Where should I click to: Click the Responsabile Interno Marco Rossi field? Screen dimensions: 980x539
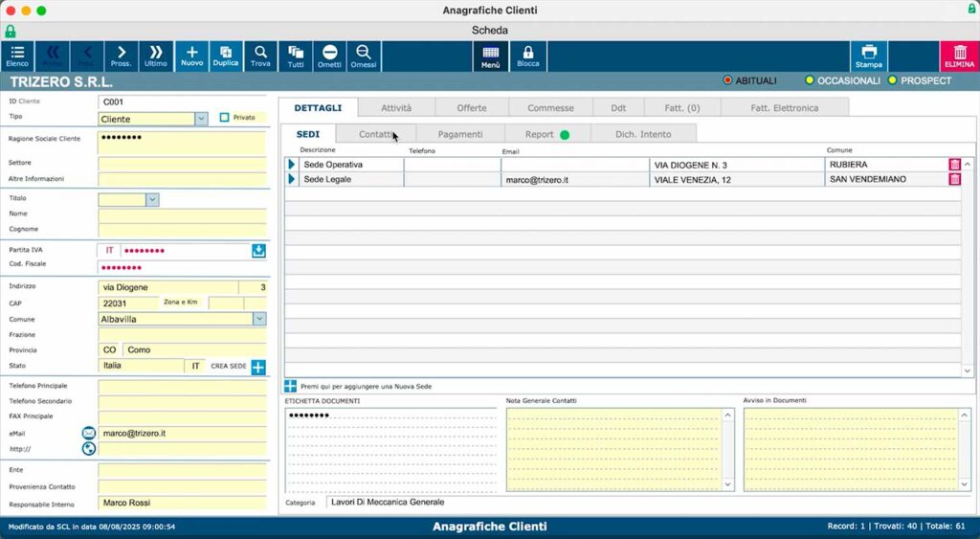coord(182,503)
